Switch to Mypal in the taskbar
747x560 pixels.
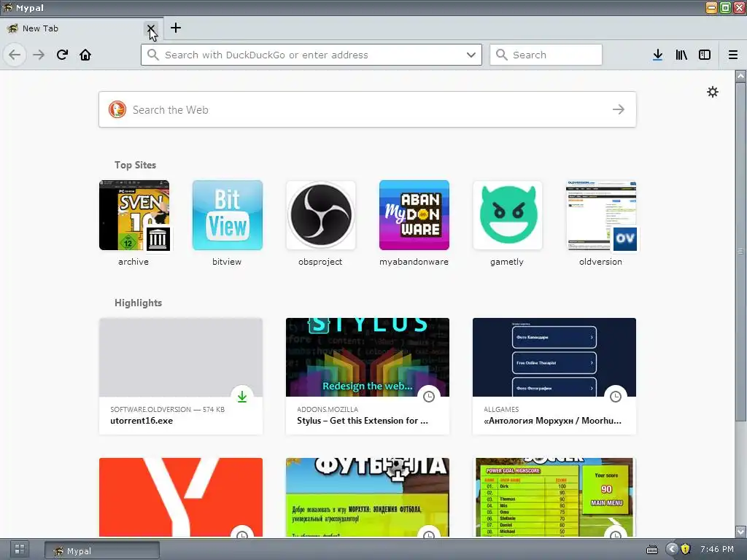coord(102,551)
